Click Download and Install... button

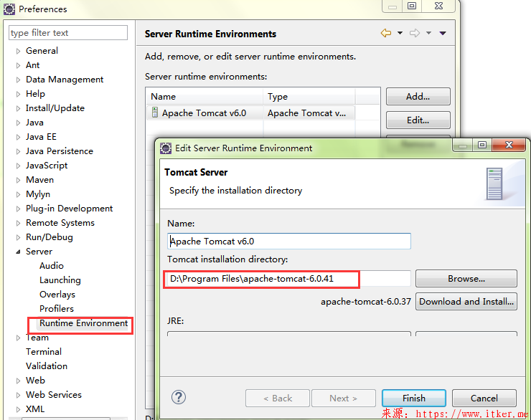pos(466,301)
